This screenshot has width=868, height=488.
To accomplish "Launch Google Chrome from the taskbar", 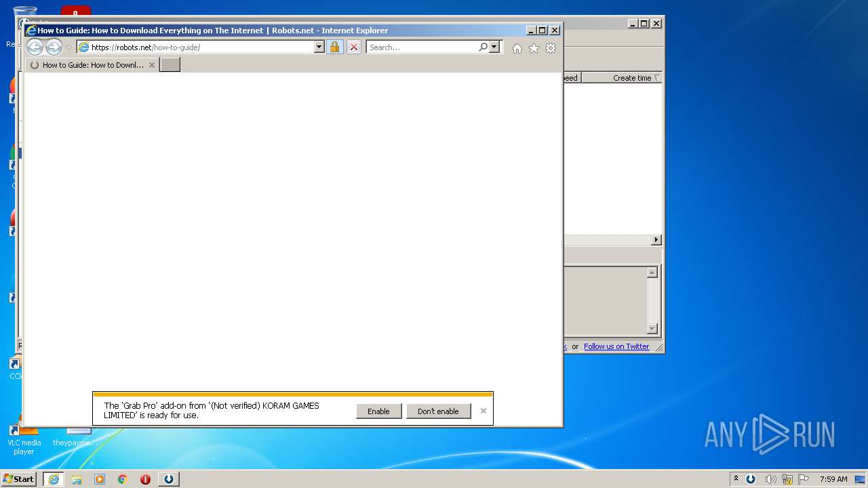I will [123, 479].
